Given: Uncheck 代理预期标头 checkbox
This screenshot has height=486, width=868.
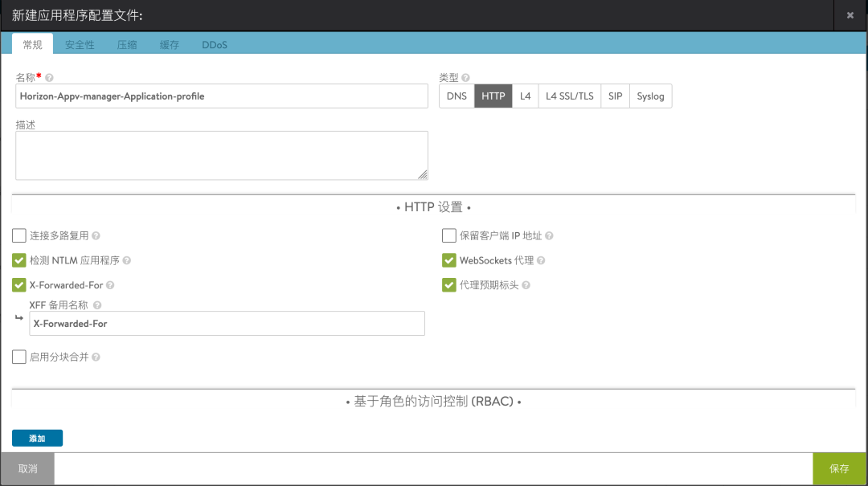Looking at the screenshot, I should 449,285.
